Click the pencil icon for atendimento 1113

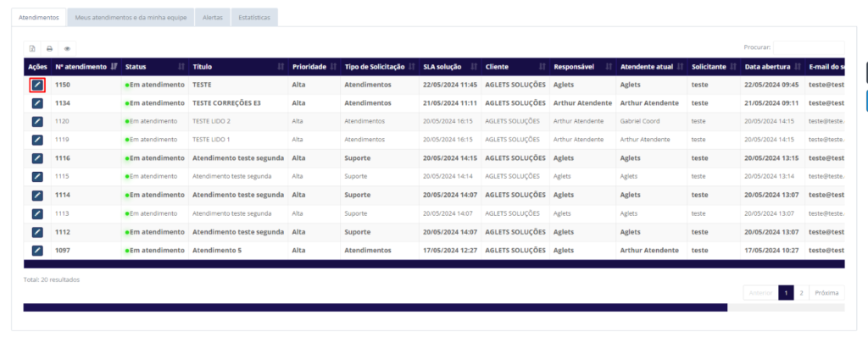[x=37, y=213]
